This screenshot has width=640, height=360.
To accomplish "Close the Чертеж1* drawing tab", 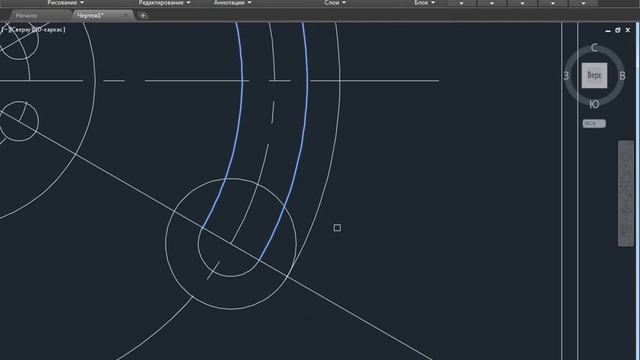I will click(126, 16).
